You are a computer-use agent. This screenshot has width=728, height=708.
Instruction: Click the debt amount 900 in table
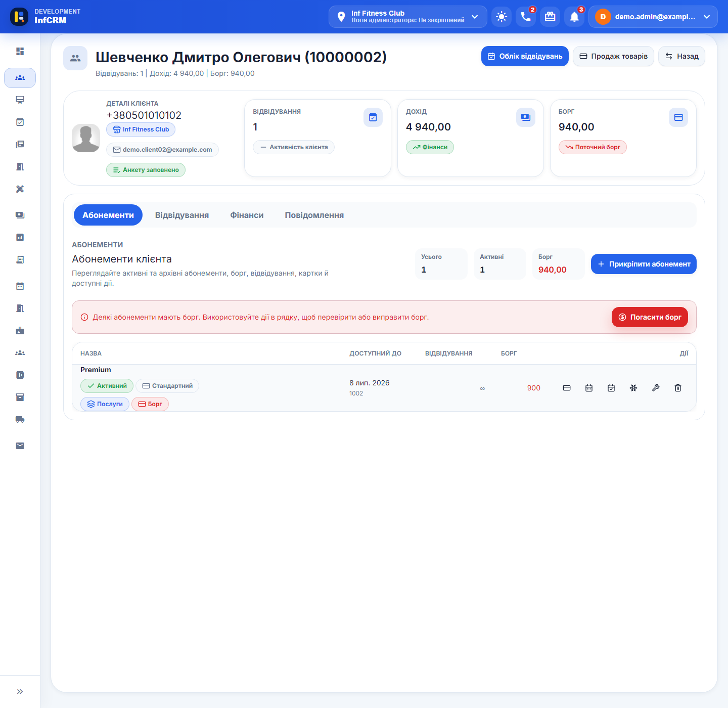[534, 388]
